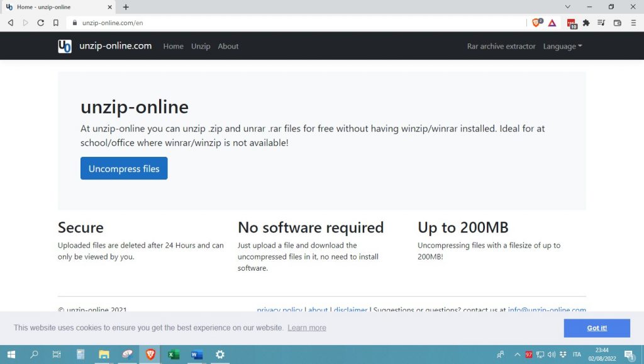Bookmark the page using the address bar icon
Viewport: 644px width, 364px height.
(x=56, y=22)
